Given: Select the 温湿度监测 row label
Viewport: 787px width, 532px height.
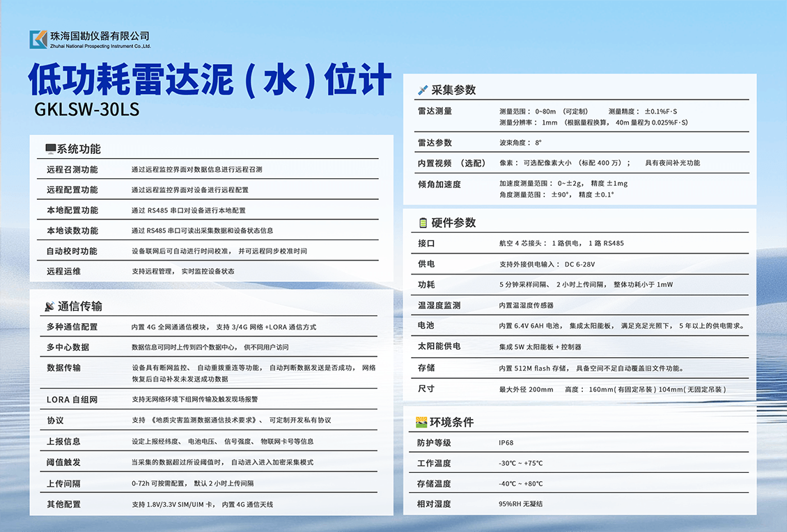Looking at the screenshot, I should click(x=439, y=305).
